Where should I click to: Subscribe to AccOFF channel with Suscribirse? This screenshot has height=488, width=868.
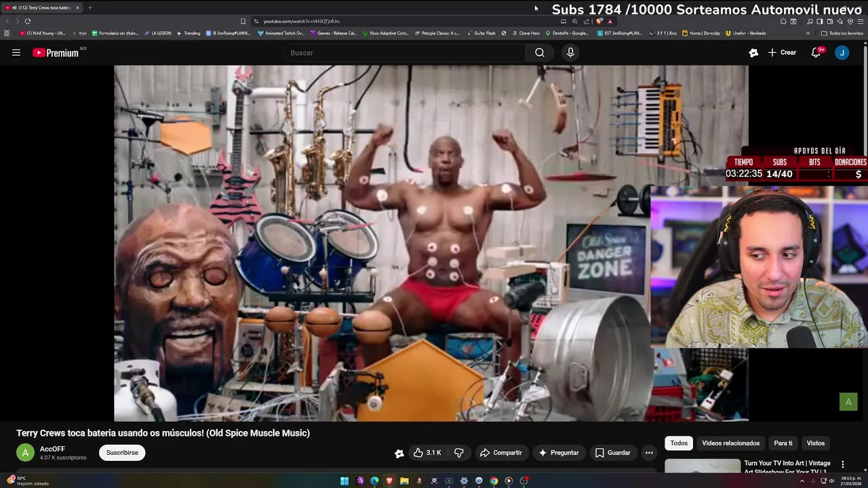(x=122, y=453)
